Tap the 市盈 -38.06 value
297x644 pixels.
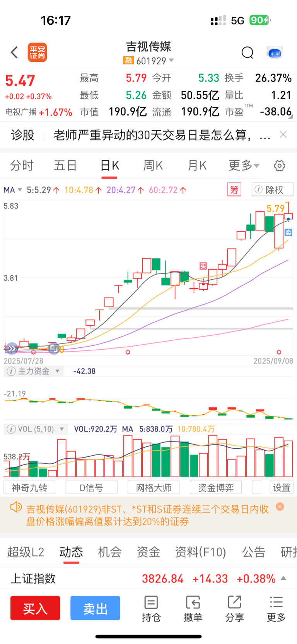(275, 112)
